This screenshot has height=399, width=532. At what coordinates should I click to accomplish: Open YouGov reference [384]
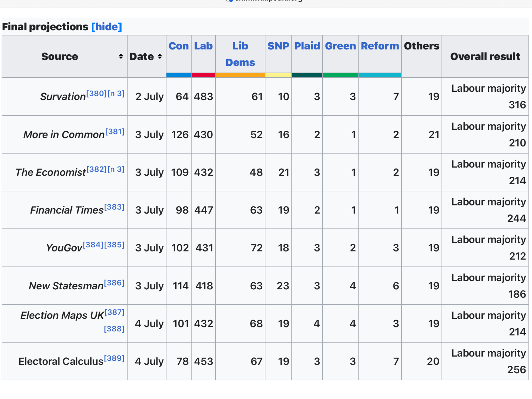93,245
